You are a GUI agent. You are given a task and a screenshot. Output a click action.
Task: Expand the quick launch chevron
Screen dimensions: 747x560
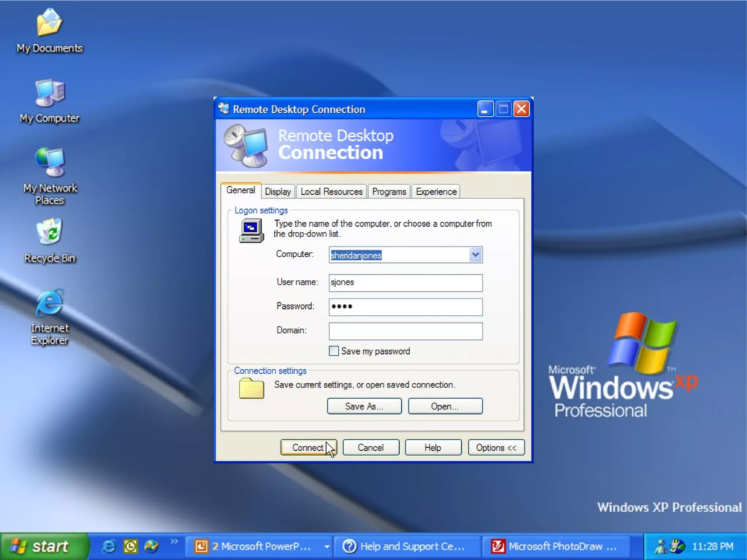(x=174, y=541)
